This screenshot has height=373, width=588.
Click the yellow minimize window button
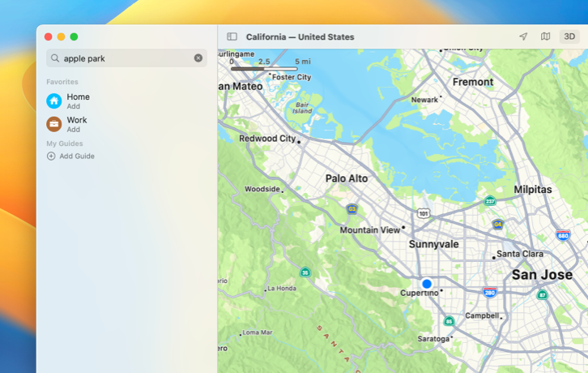point(61,36)
